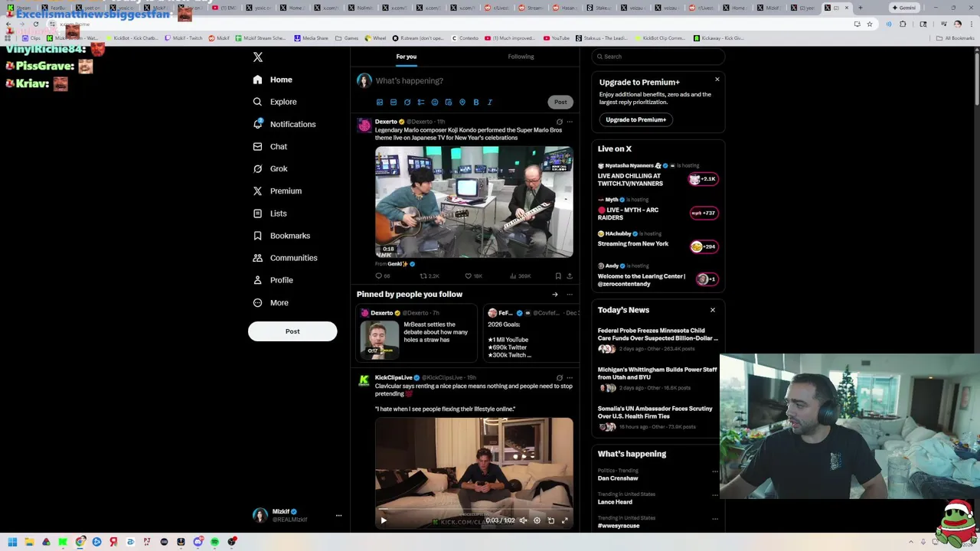Image resolution: width=980 pixels, height=551 pixels.
Task: Open Federal Probe Freezes Minnesota news story
Action: 658,334
